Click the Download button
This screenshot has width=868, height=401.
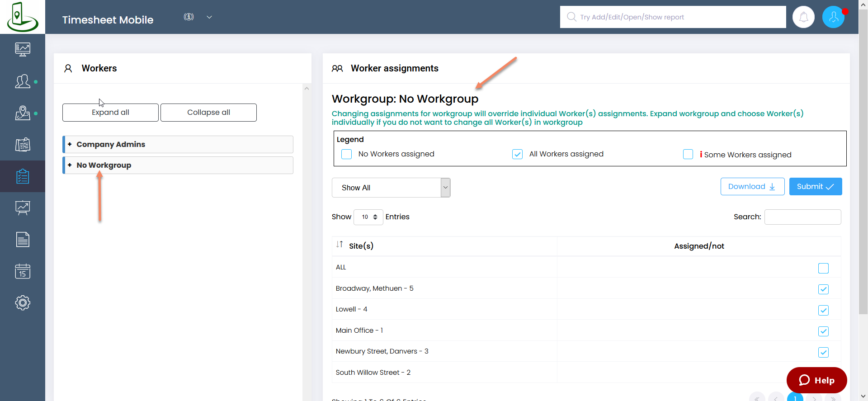coord(752,187)
